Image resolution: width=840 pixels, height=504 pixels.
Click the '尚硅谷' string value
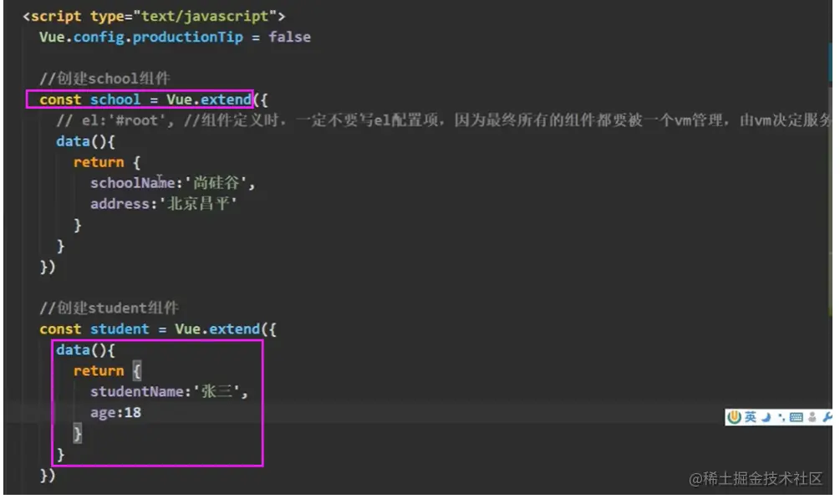click(x=215, y=183)
